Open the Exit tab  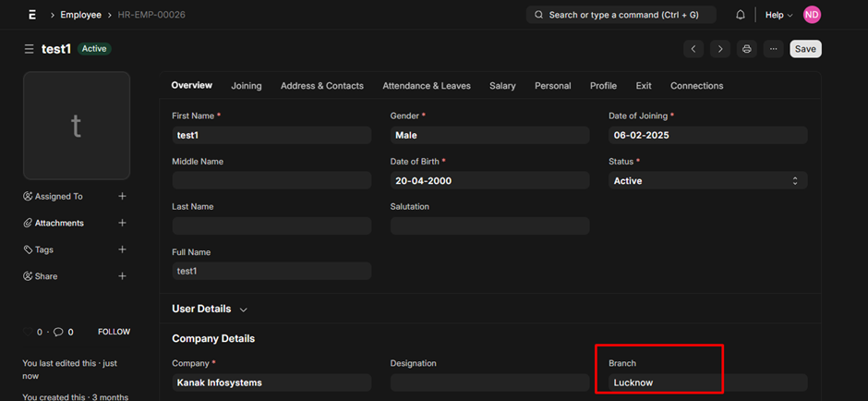coord(644,86)
